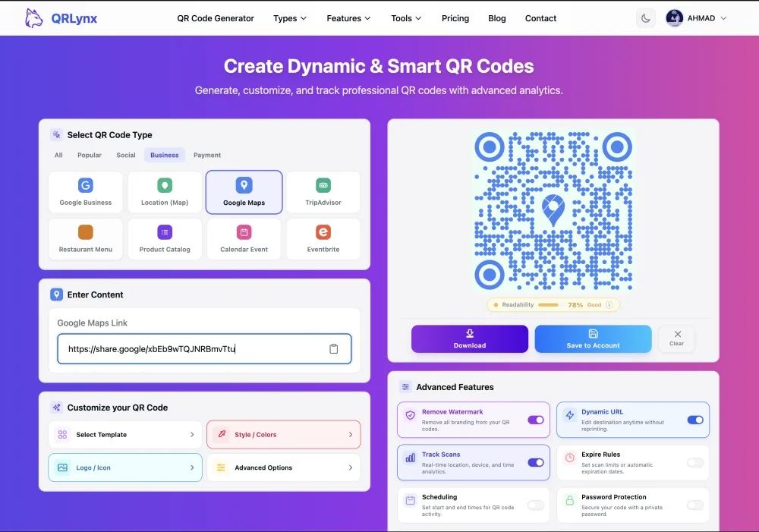Switch to the Social types tab
759x532 pixels.
tap(126, 155)
